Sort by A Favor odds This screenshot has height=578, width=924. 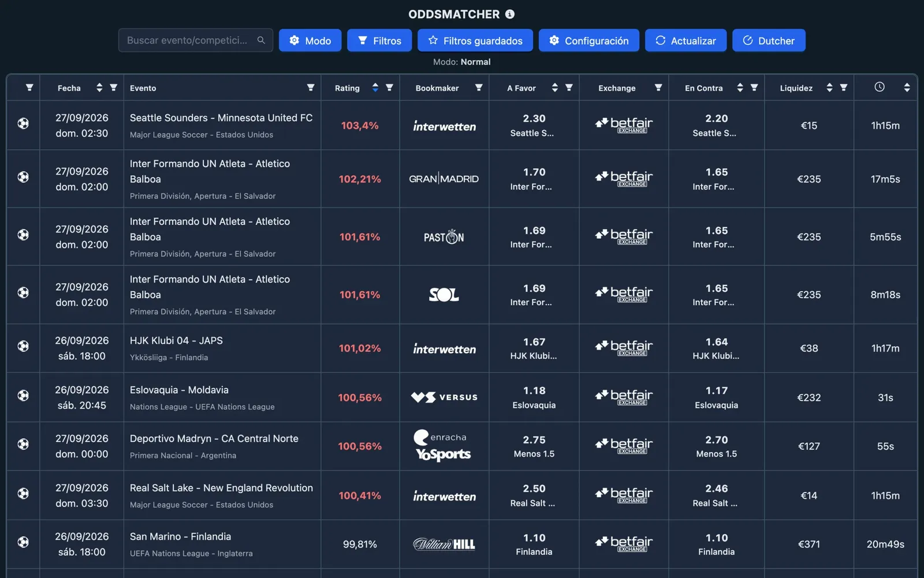point(555,88)
